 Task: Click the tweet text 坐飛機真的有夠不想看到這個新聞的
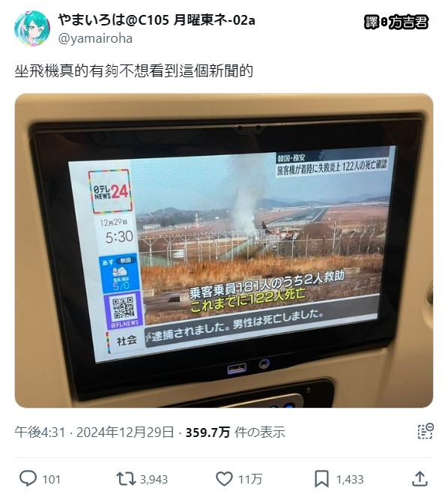tap(134, 70)
